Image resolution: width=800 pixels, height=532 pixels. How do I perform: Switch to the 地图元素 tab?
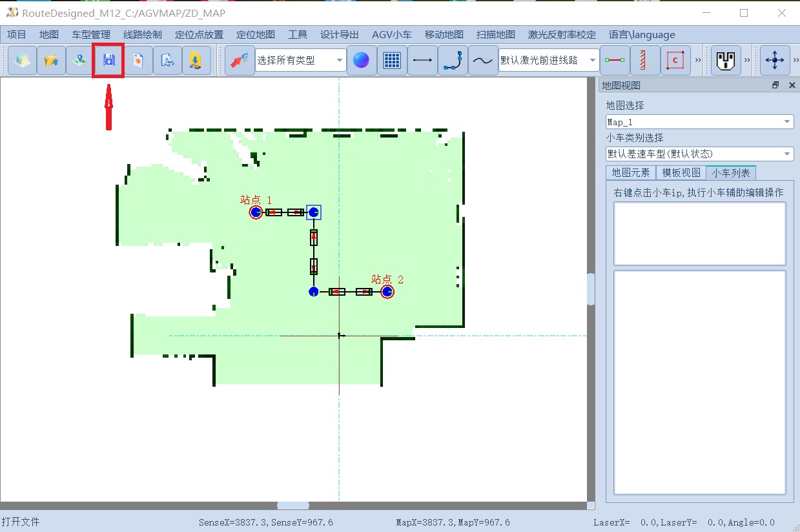pos(631,173)
